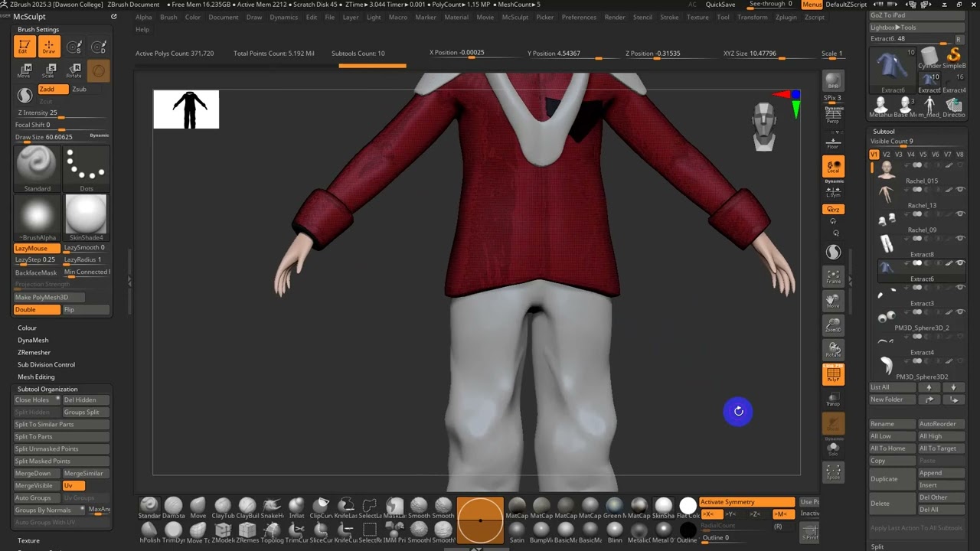Image resolution: width=980 pixels, height=551 pixels.
Task: Toggle visibility eye of Rachel_015 subtool
Action: coord(960,165)
